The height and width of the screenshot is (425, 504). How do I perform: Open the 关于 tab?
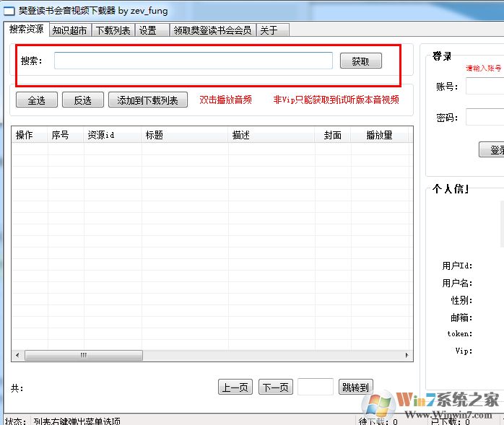coord(272,30)
